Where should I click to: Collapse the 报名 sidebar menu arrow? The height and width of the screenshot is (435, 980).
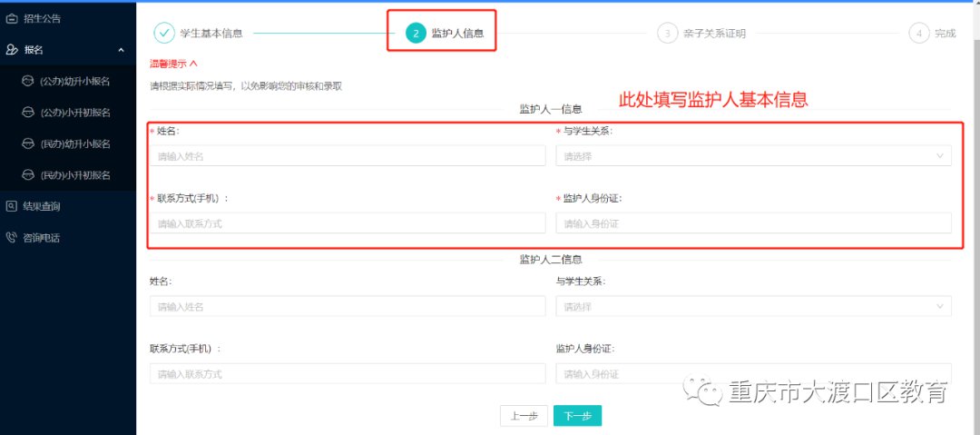pos(122,50)
